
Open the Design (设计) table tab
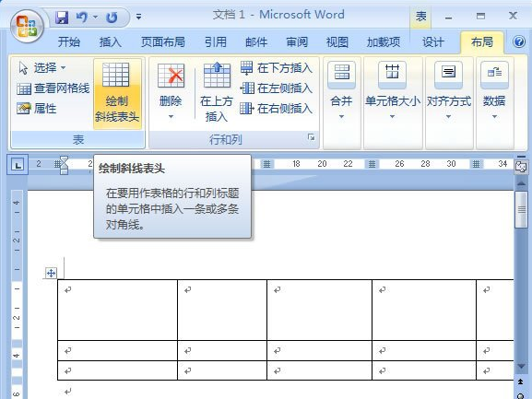click(x=433, y=42)
